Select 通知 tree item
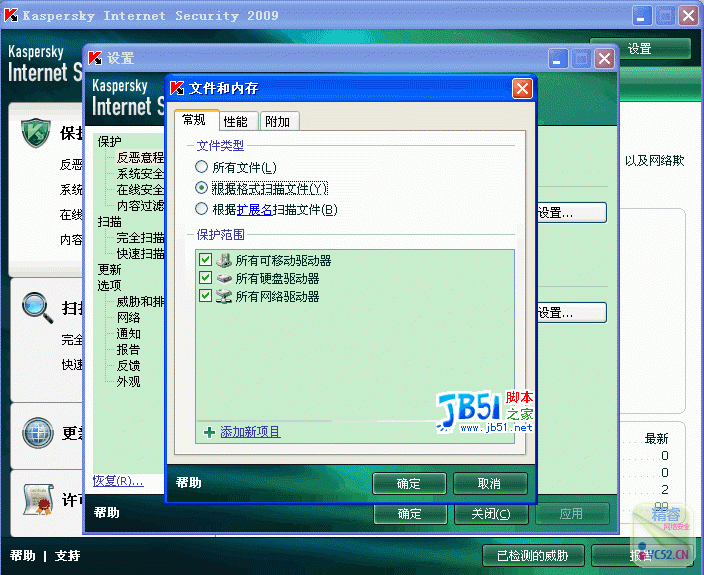Viewport: 704px width, 575px height. (128, 334)
